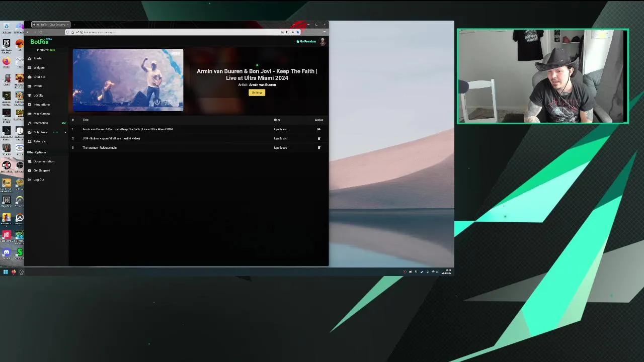Go to Chat Bot settings
This screenshot has width=644, height=362.
(39, 77)
